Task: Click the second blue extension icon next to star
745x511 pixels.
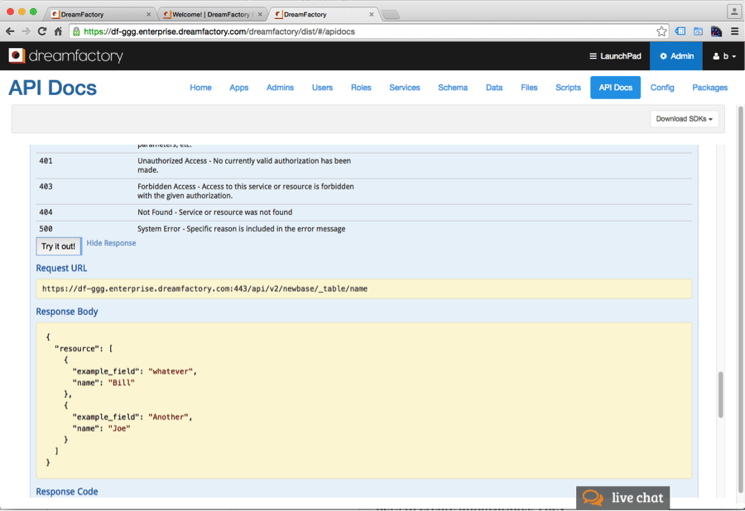Action: [x=698, y=31]
